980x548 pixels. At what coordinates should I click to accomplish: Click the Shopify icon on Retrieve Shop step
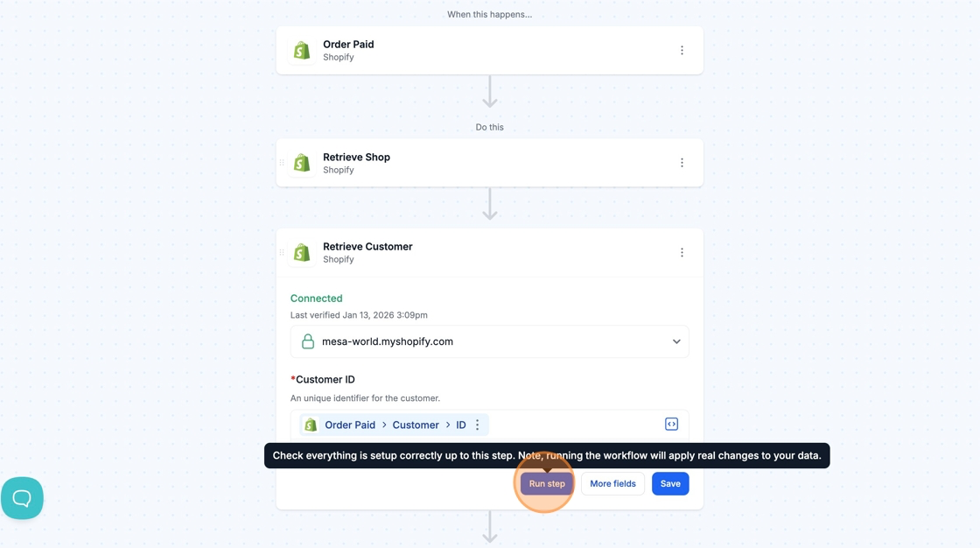point(302,163)
